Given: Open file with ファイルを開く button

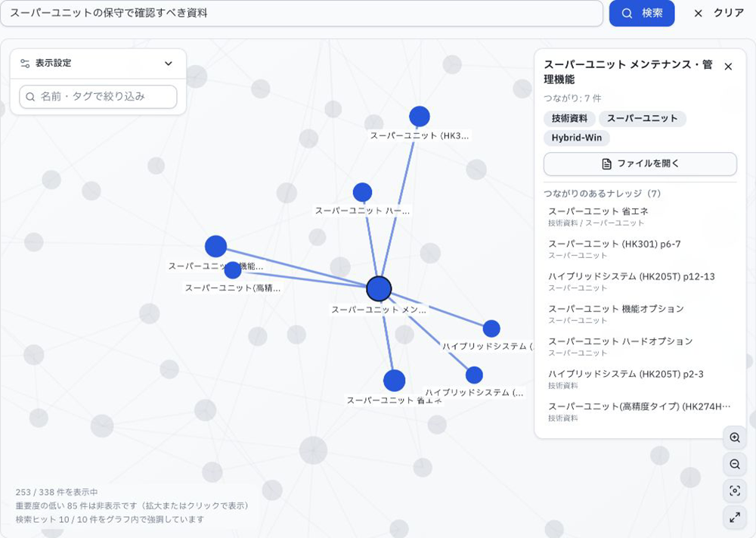Looking at the screenshot, I should [640, 164].
